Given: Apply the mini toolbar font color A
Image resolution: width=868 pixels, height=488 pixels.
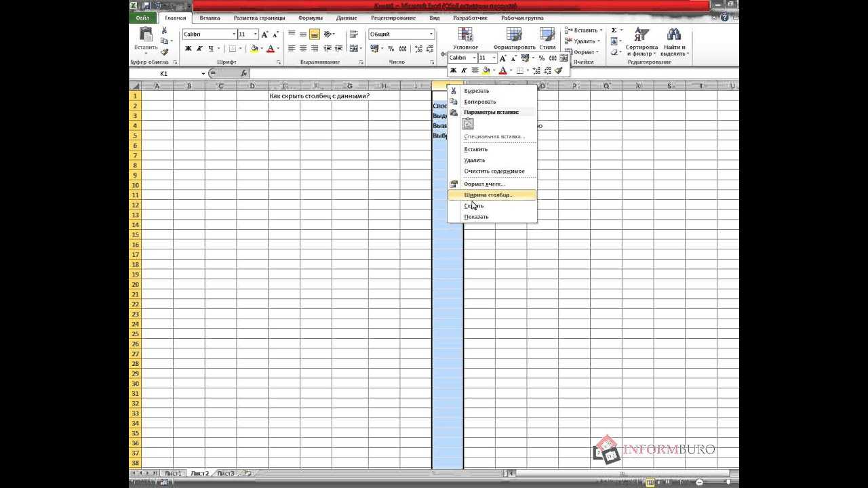Looking at the screenshot, I should (502, 70).
